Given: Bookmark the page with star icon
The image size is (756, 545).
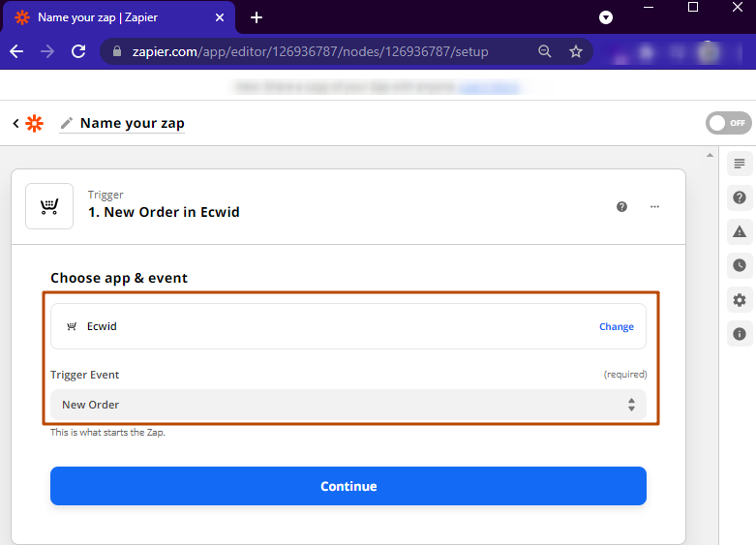Looking at the screenshot, I should click(x=576, y=51).
